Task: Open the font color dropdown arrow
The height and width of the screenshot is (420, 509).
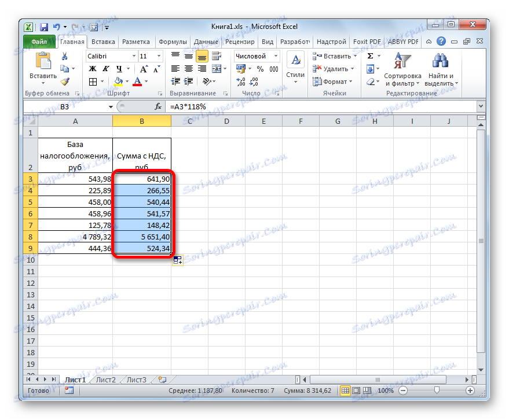Action: (147, 82)
